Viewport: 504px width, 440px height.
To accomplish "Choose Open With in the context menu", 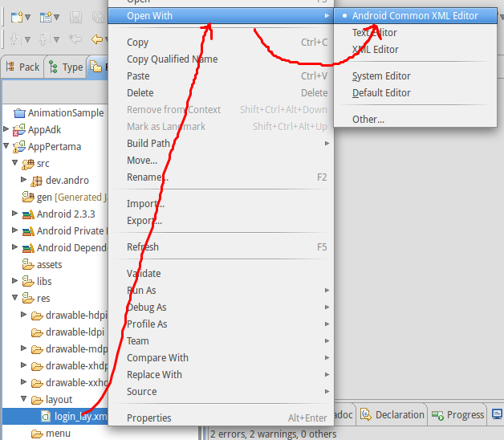I will tap(221, 16).
